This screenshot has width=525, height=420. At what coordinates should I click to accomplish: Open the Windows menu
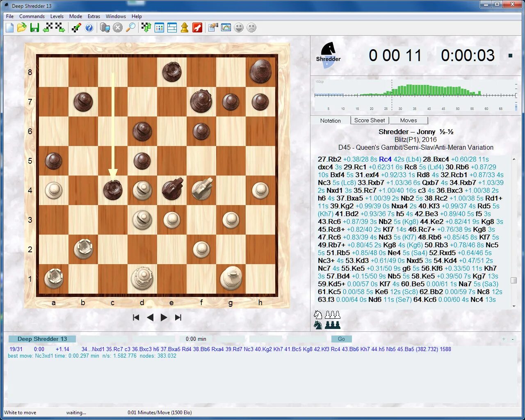click(x=116, y=16)
